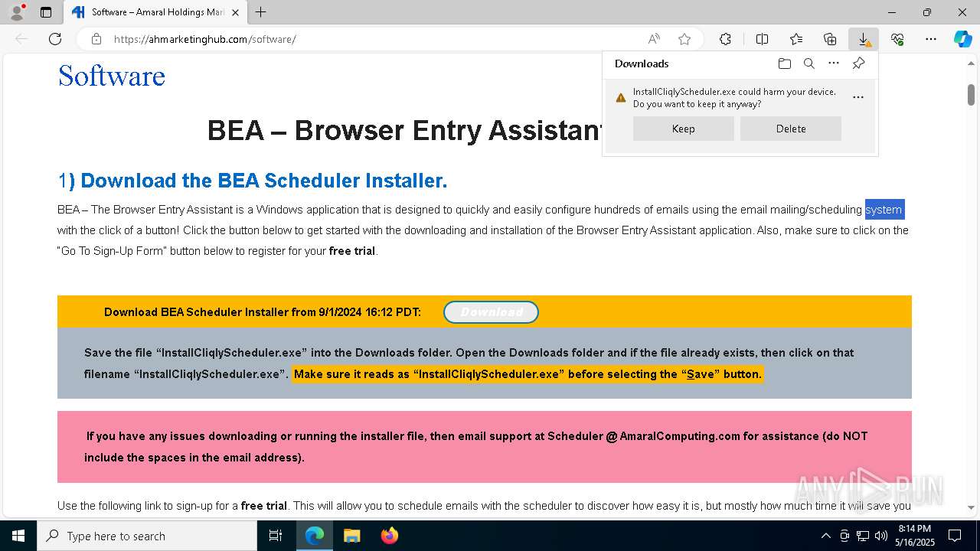Image resolution: width=980 pixels, height=551 pixels.
Task: Open Browser essentials heart icon
Action: tap(897, 39)
